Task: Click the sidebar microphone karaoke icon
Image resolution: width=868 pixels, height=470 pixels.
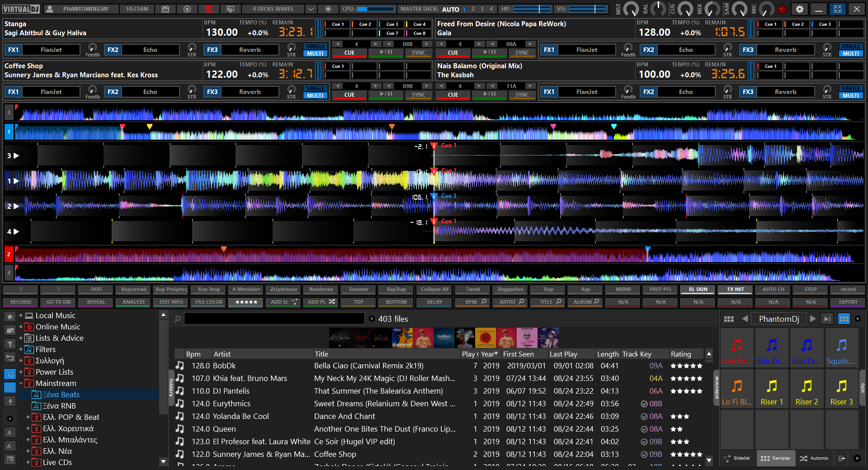Action: coord(10,401)
